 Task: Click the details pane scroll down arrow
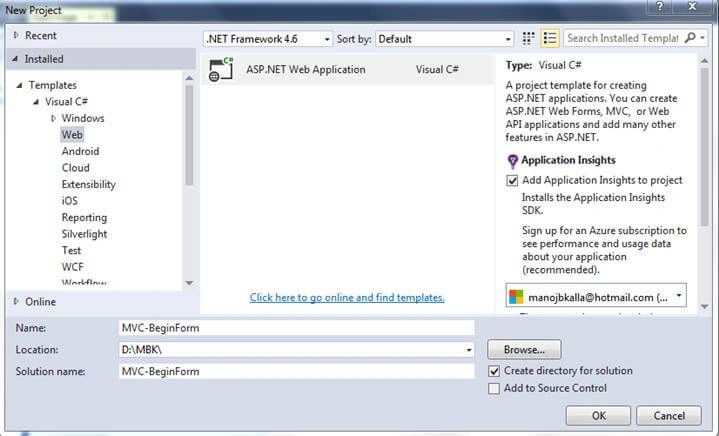(x=705, y=307)
